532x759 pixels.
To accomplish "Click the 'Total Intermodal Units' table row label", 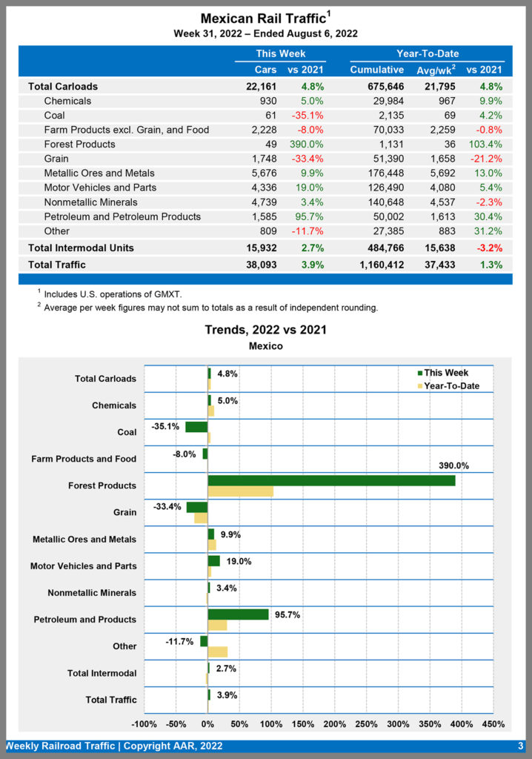I will [79, 247].
